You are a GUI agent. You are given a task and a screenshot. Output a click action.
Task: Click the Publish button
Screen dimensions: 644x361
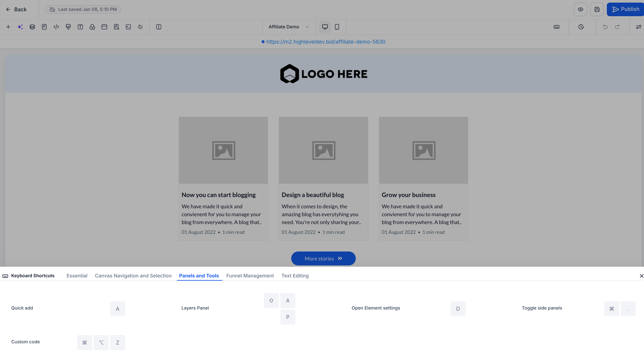pos(625,9)
